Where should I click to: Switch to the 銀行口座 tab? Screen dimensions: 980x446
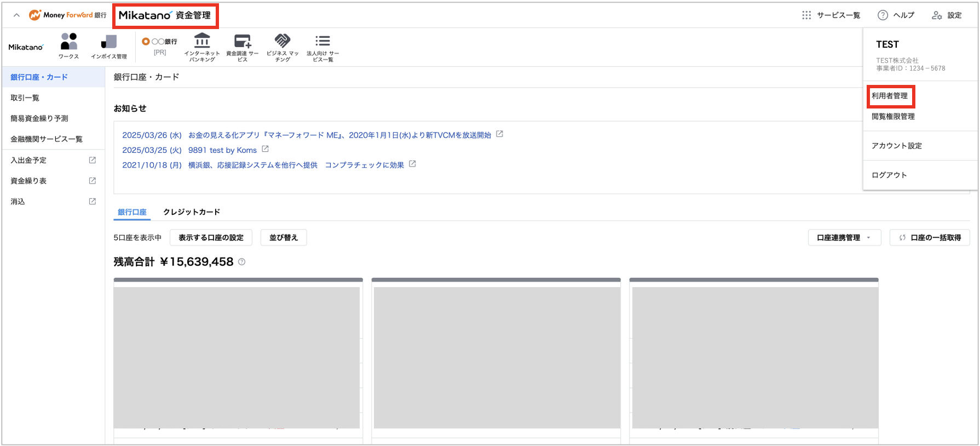click(x=132, y=212)
